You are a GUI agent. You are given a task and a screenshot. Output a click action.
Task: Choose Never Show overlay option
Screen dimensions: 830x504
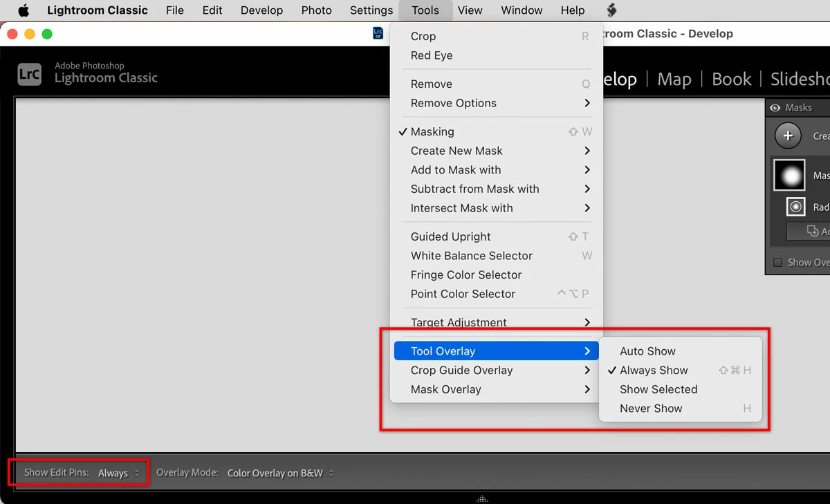point(681,409)
